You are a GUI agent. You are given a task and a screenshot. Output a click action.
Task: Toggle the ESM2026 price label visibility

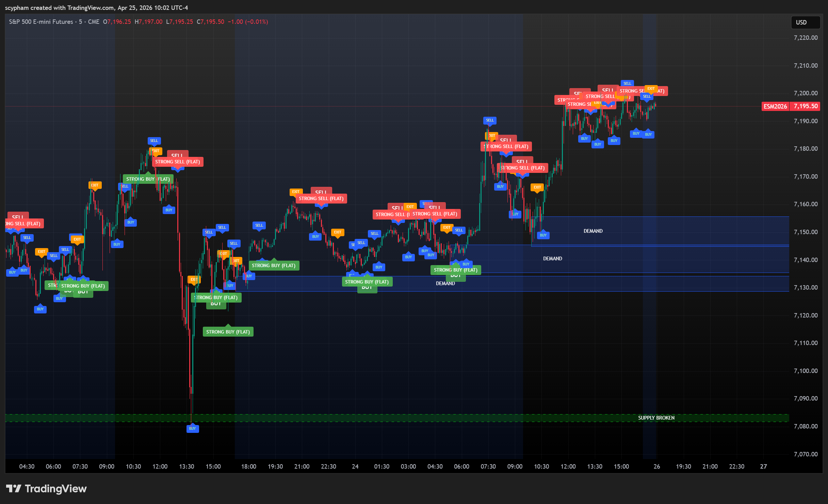(776, 106)
